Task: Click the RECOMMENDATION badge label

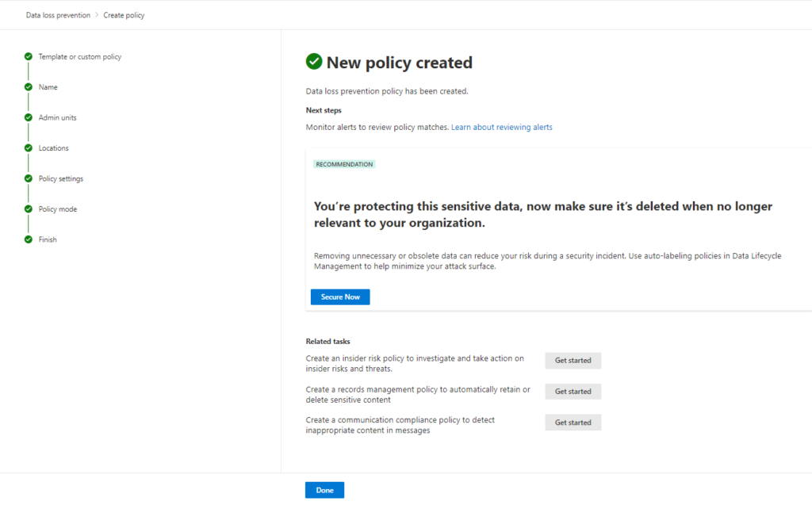Action: tap(344, 164)
